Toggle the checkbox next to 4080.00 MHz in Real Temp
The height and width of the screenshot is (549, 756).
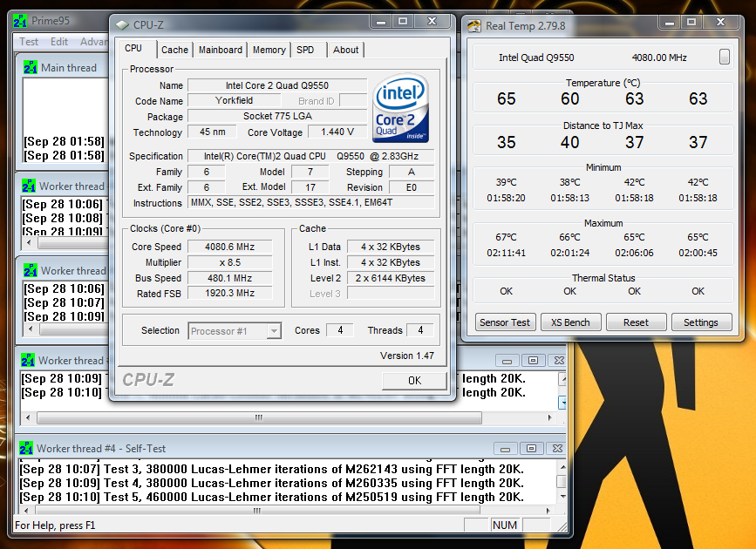[x=725, y=57]
